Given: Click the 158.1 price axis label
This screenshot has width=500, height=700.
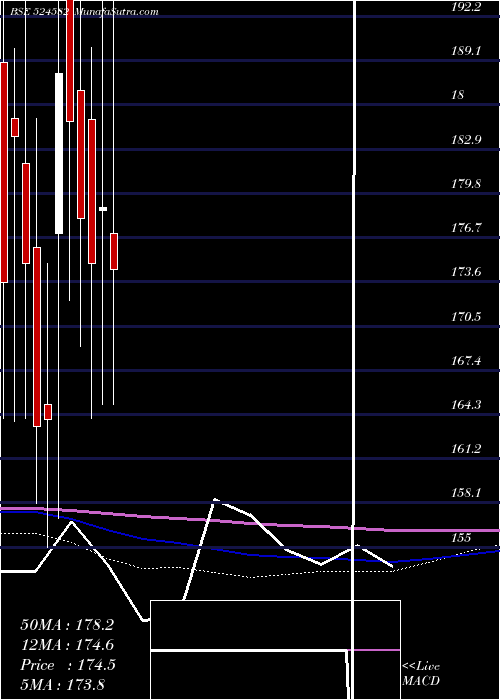Looking at the screenshot, I should pyautogui.click(x=465, y=493).
